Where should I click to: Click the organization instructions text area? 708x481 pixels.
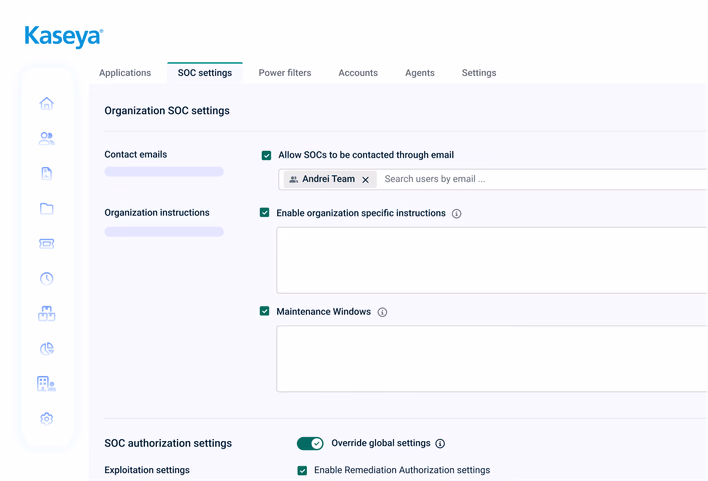(492, 261)
